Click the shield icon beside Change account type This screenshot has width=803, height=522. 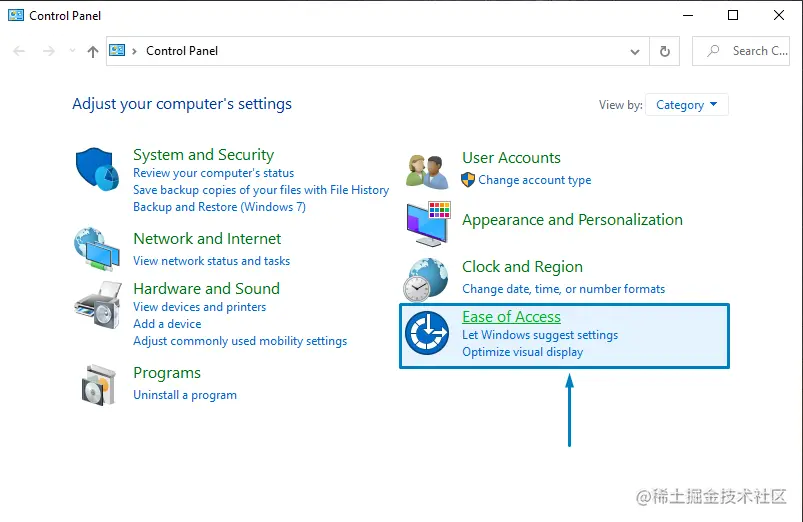click(468, 180)
